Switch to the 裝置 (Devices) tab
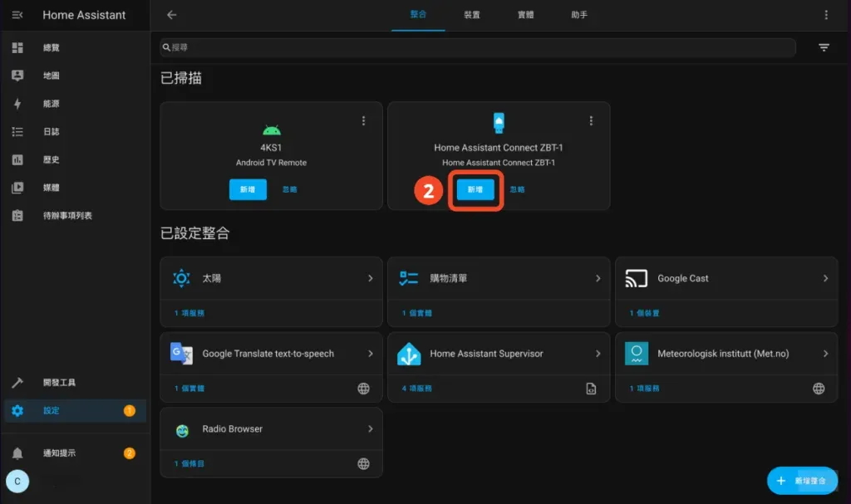851x504 pixels. point(471,14)
